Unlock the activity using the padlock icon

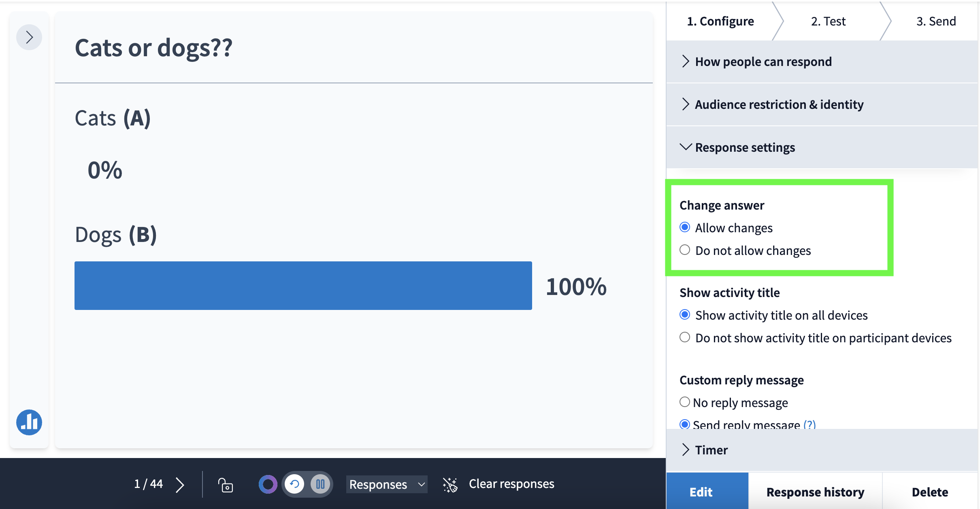pos(226,484)
